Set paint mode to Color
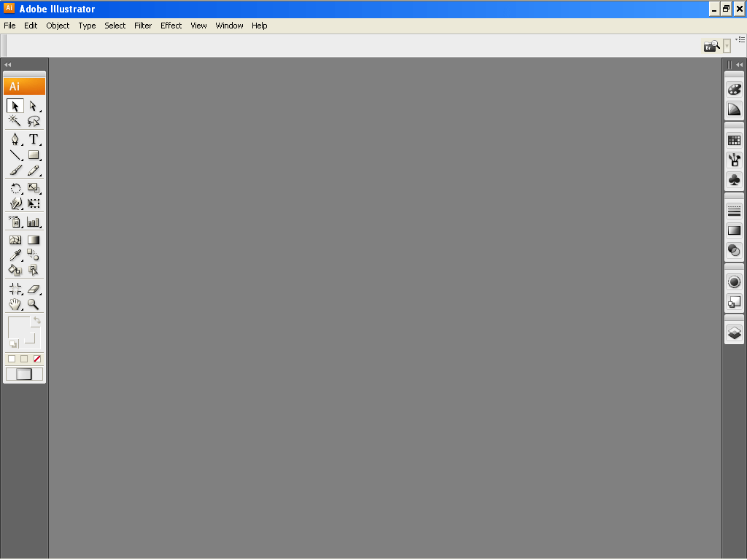The width and height of the screenshot is (747, 560). coord(12,359)
